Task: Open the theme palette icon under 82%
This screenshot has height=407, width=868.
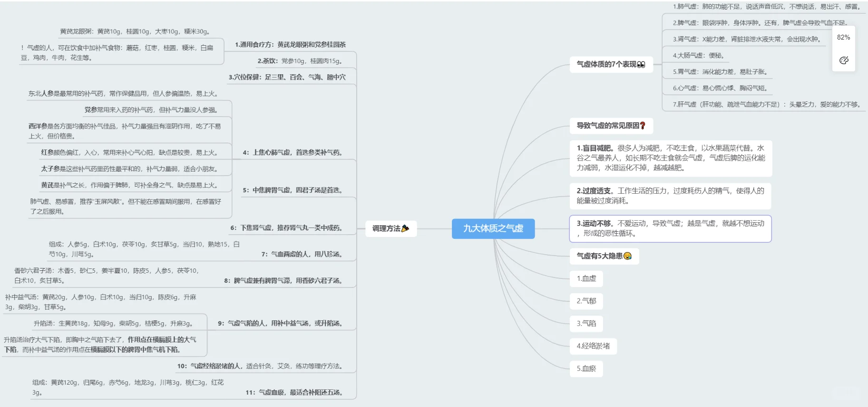Action: coord(844,60)
